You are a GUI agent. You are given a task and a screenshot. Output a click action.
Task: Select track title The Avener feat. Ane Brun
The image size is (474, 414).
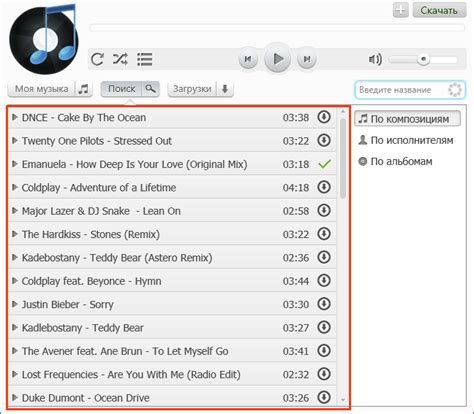[125, 351]
